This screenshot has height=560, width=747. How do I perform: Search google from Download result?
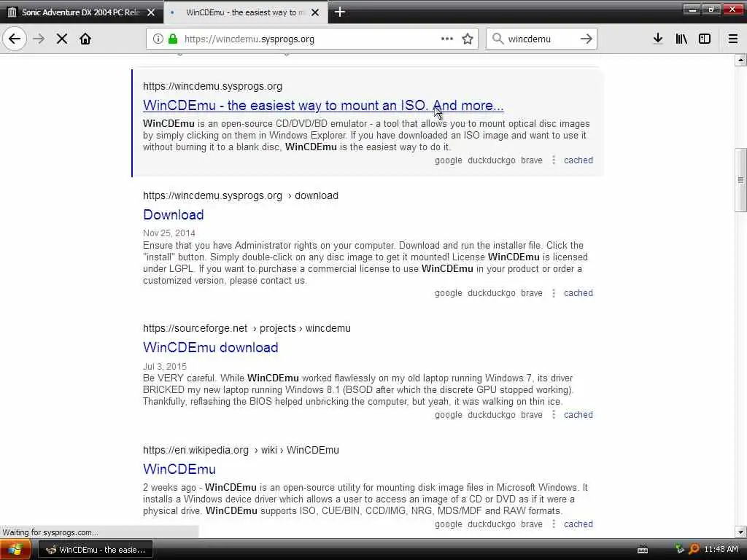[x=449, y=293]
